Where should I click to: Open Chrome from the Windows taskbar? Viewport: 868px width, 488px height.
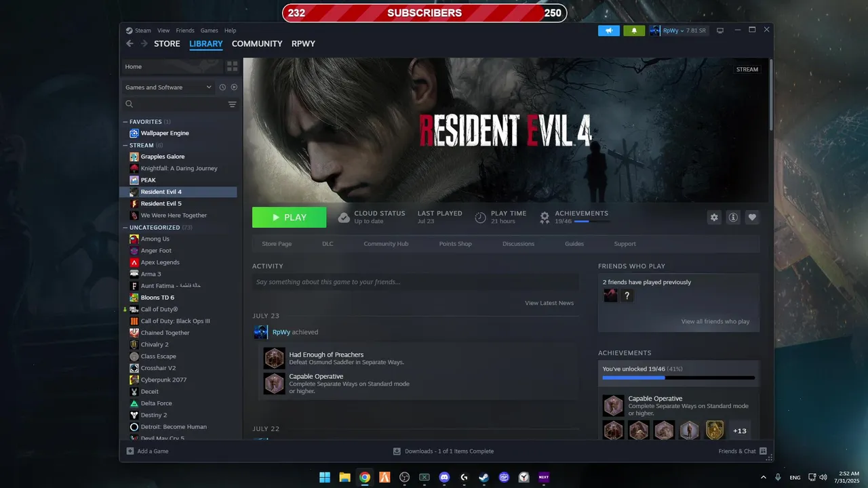point(365,477)
